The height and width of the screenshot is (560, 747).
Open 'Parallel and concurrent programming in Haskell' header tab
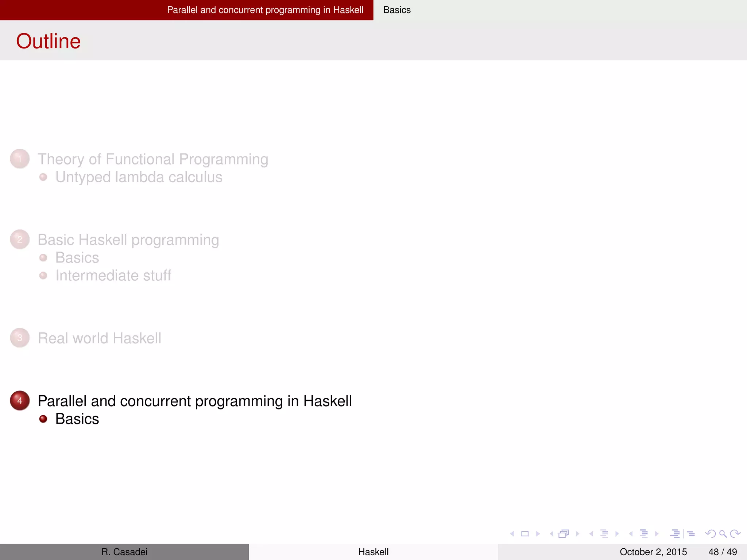[265, 10]
